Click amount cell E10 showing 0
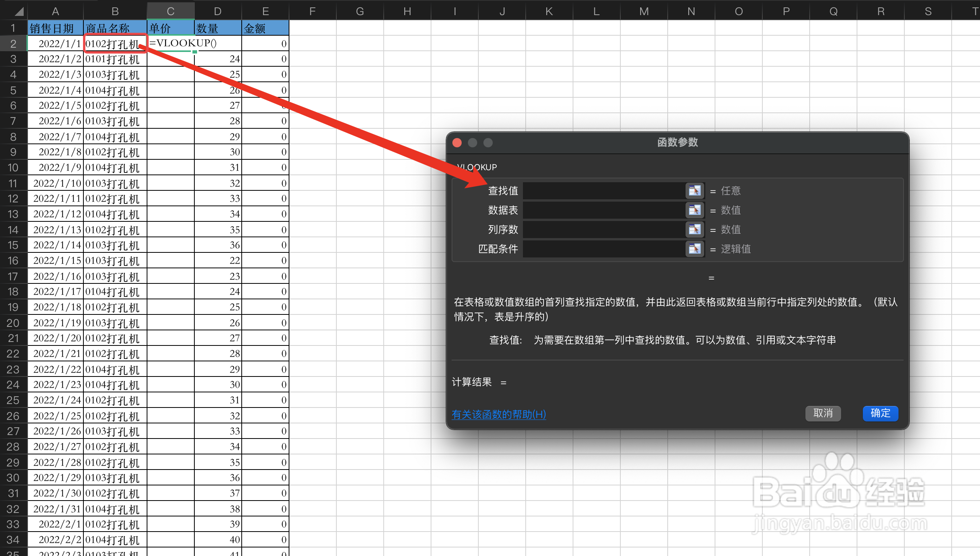Image resolution: width=980 pixels, height=556 pixels. (x=265, y=167)
